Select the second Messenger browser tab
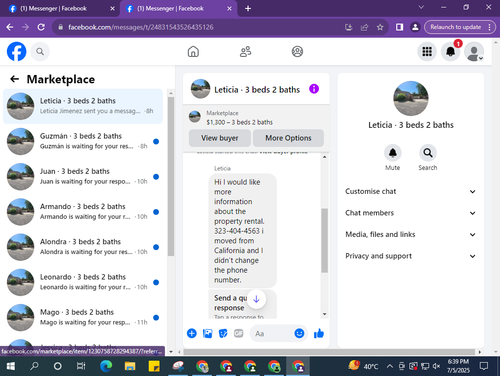500x376 pixels. (178, 9)
